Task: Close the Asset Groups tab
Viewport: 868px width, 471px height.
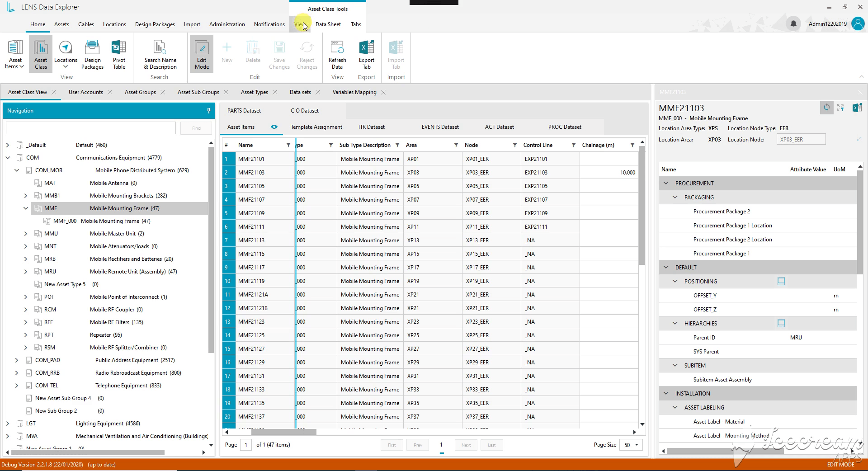Action: [163, 92]
